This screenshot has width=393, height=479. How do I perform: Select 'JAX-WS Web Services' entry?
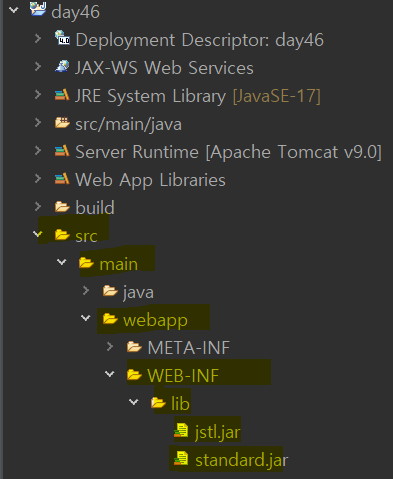tap(164, 68)
